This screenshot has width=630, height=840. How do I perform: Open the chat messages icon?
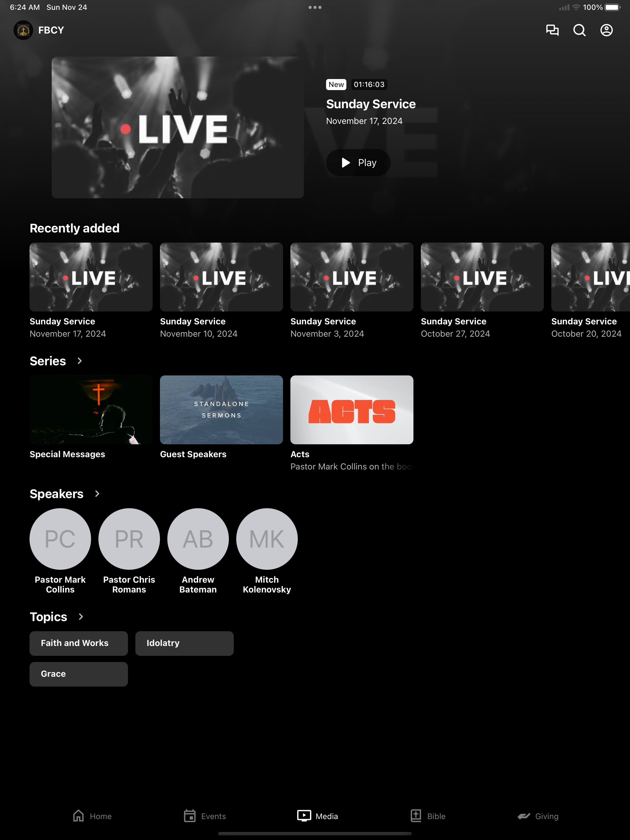click(x=552, y=30)
